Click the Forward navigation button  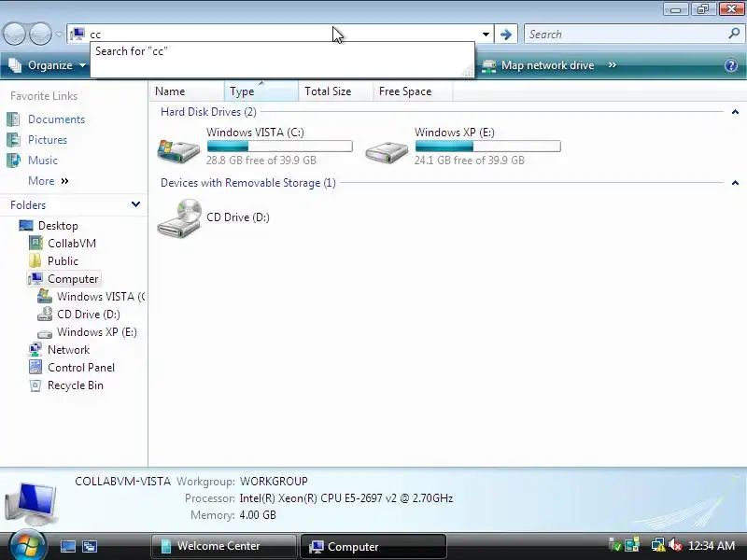(40, 35)
